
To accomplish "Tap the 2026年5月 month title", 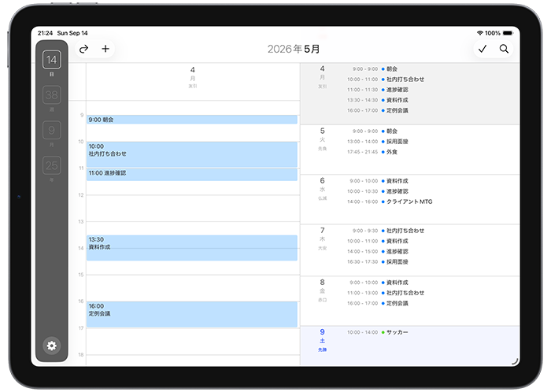I will click(294, 49).
